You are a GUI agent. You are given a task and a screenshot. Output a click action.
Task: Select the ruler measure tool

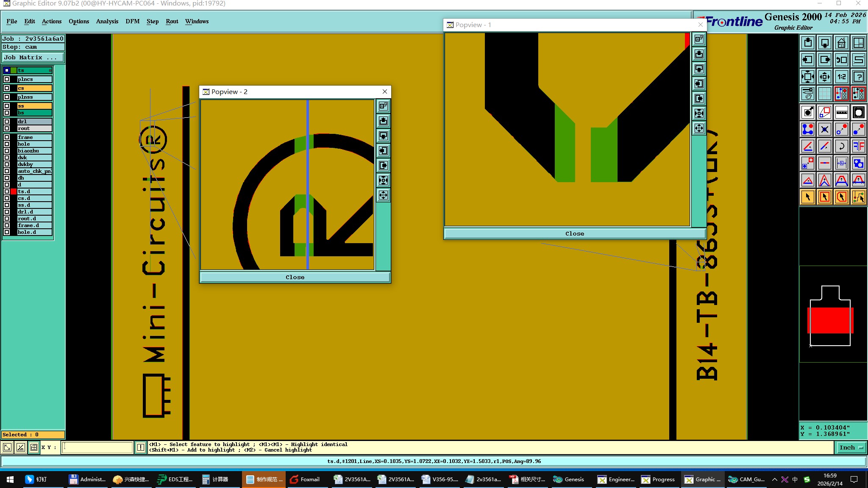(x=841, y=112)
